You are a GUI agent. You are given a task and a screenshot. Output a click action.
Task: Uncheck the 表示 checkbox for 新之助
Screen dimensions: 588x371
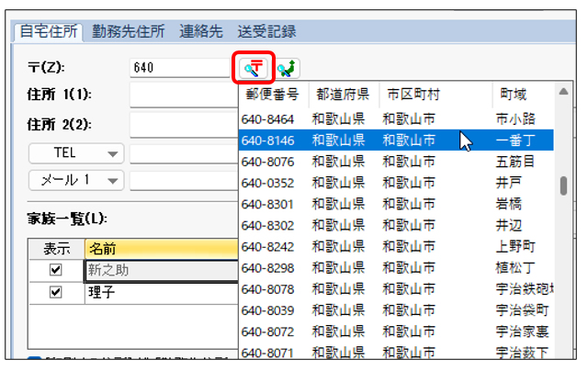tap(55, 271)
